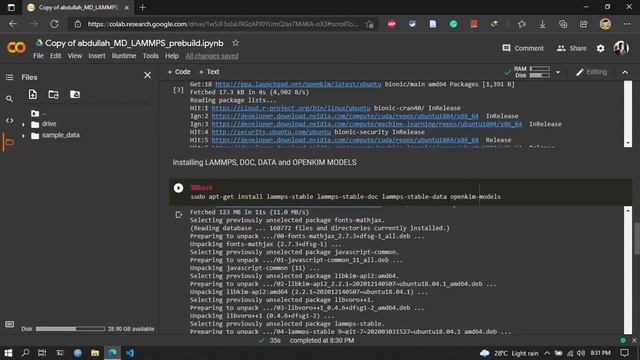Click All changes saved link
This screenshot has height=360, width=640.
212,56
